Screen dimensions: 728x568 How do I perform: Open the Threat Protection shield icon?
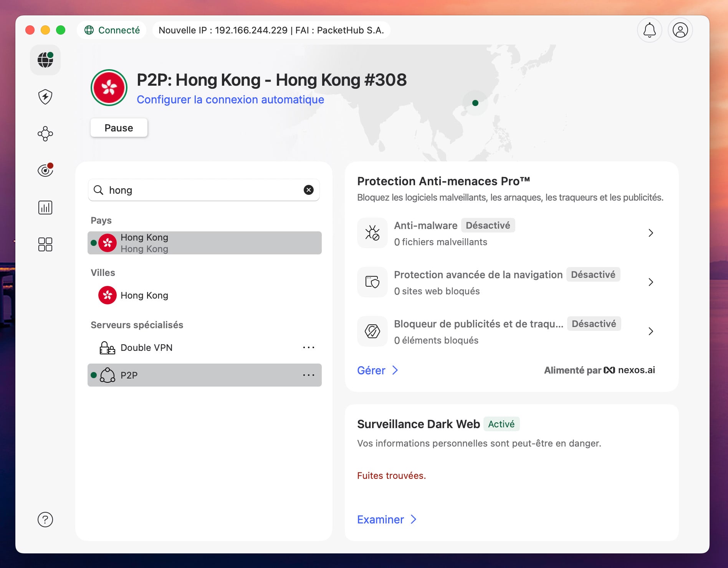[x=45, y=97]
